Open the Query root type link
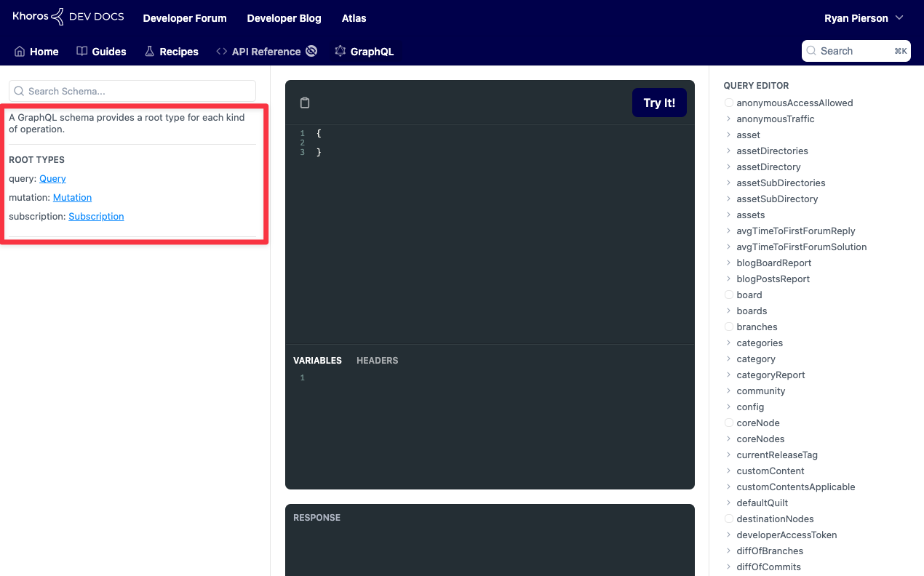Screen dimensions: 924x576 pyautogui.click(x=52, y=179)
